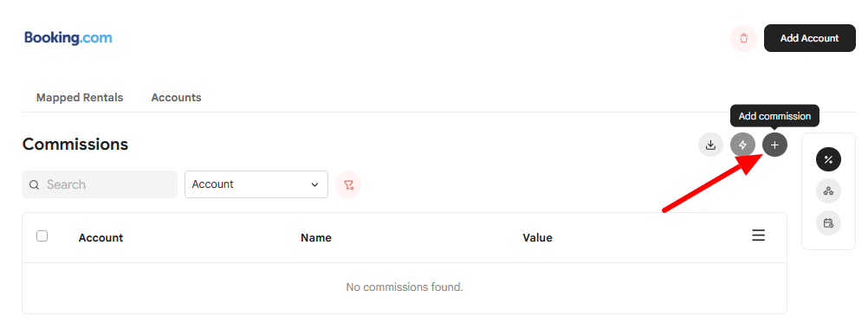This screenshot has height=329, width=868.
Task: Open the table columns hamburger menu
Action: [x=758, y=235]
